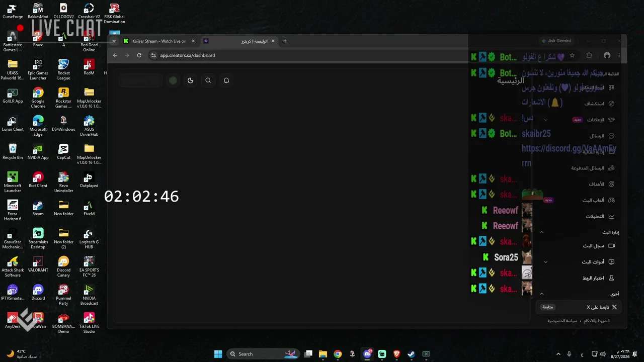The image size is (644, 362).
Task: Open Discord from the taskbar
Action: tap(367, 354)
